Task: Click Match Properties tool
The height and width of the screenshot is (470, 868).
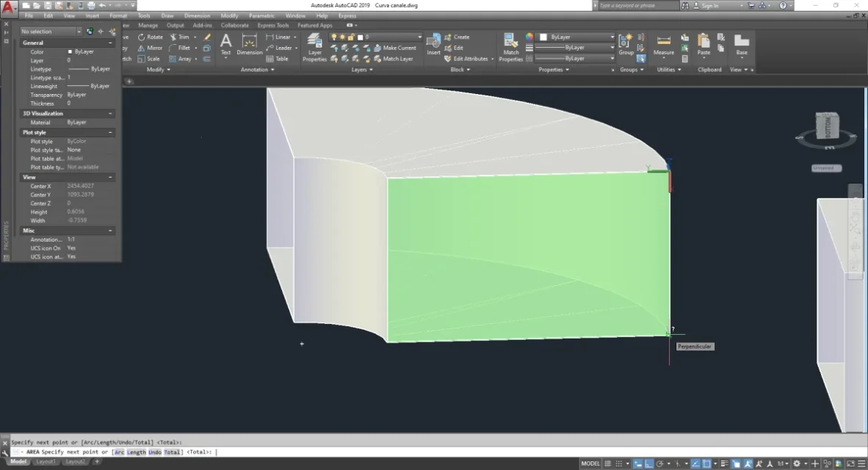Action: 511,48
